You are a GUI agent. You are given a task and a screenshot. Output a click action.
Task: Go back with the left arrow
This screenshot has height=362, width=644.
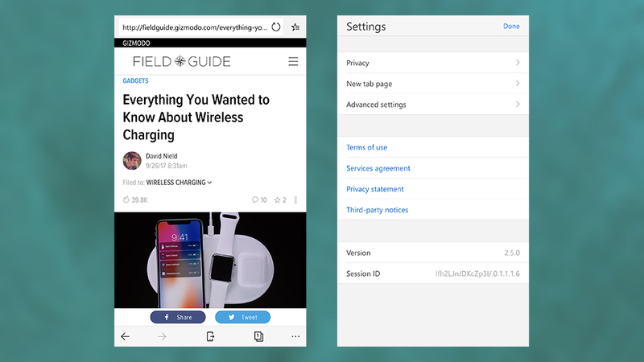click(x=126, y=336)
